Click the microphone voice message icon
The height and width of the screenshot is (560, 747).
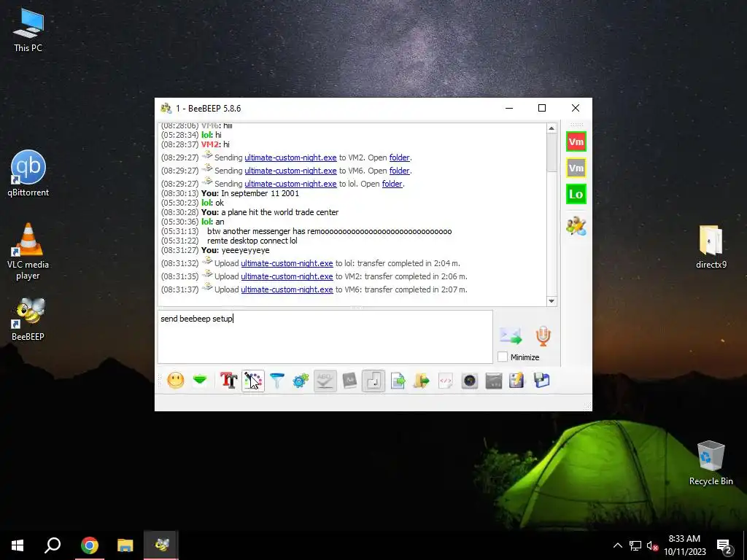tap(543, 335)
